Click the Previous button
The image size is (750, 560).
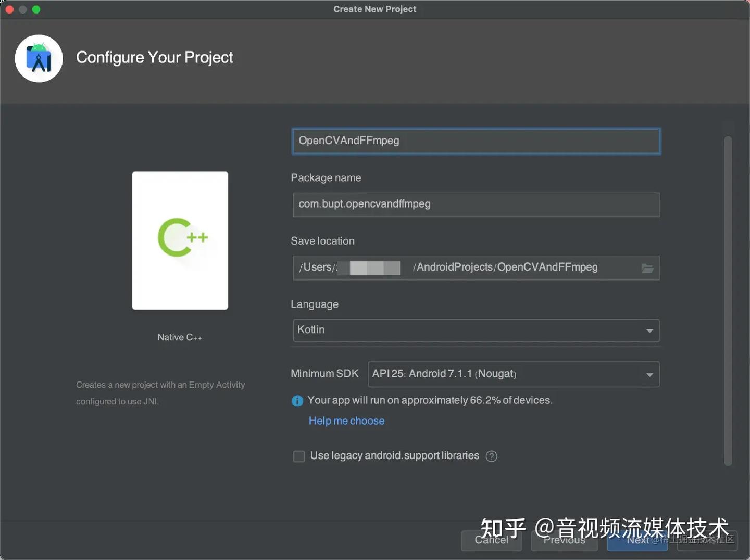coord(564,540)
